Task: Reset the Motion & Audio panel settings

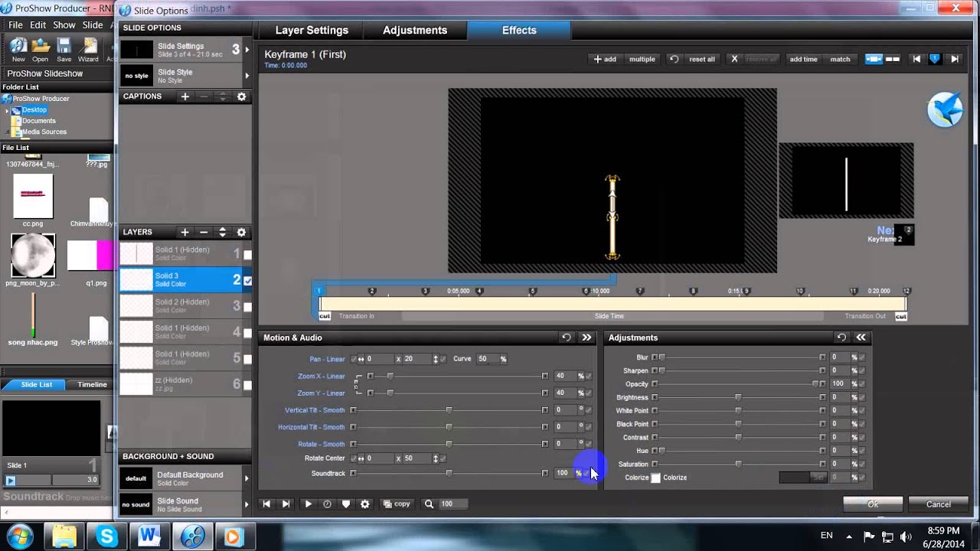Action: (567, 337)
